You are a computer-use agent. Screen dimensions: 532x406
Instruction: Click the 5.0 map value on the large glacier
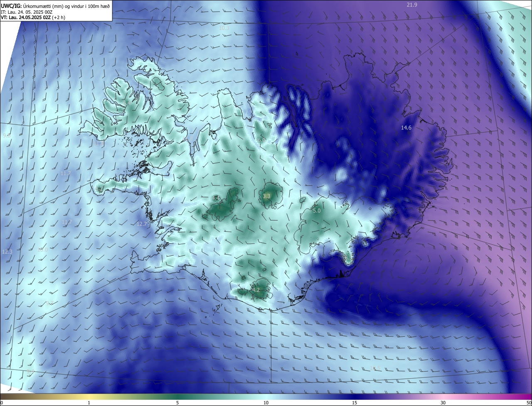tap(317, 211)
